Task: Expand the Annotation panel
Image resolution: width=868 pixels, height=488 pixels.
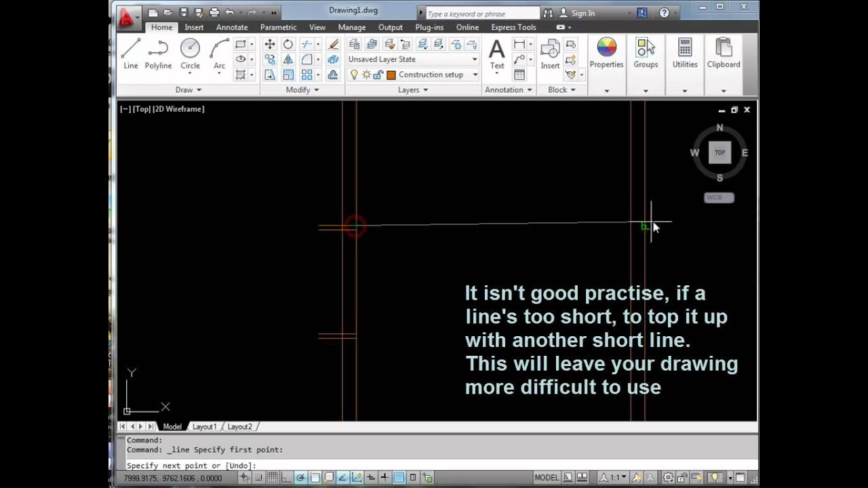Action: [x=509, y=89]
